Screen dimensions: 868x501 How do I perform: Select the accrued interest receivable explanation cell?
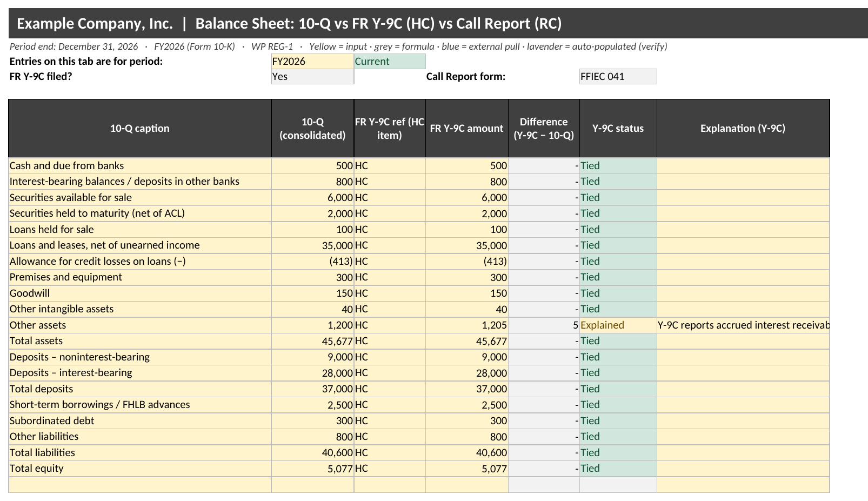click(x=743, y=325)
